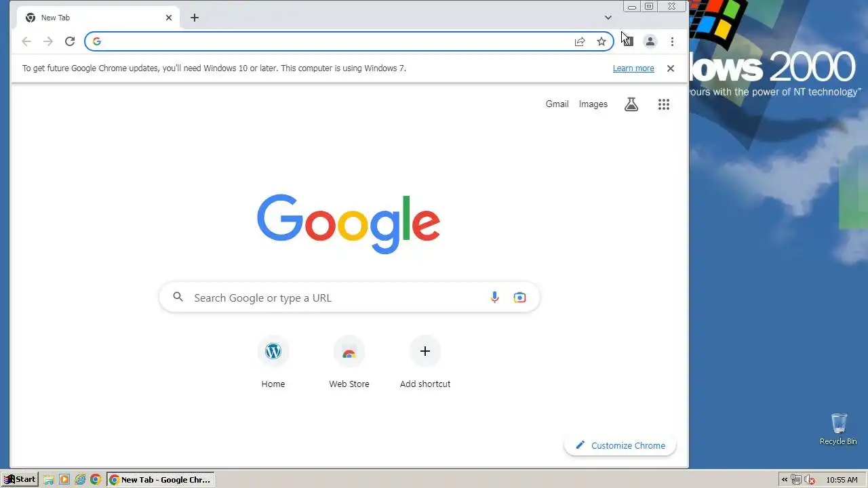Viewport: 868px width, 488px height.
Task: Open Search Labs flask icon
Action: pyautogui.click(x=631, y=104)
